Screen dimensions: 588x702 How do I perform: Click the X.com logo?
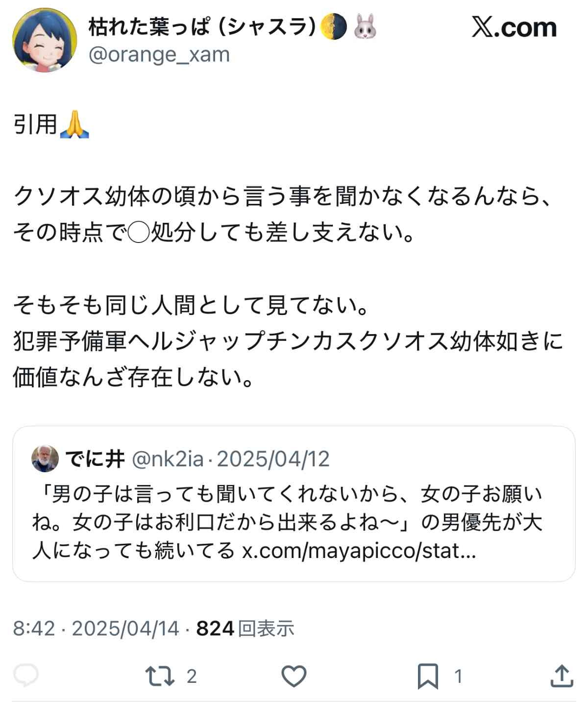click(514, 27)
